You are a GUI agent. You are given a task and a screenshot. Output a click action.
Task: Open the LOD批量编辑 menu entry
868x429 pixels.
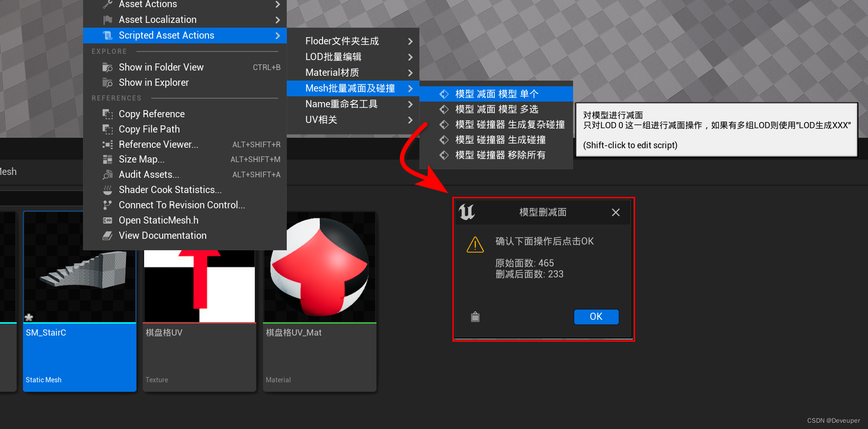(x=353, y=57)
